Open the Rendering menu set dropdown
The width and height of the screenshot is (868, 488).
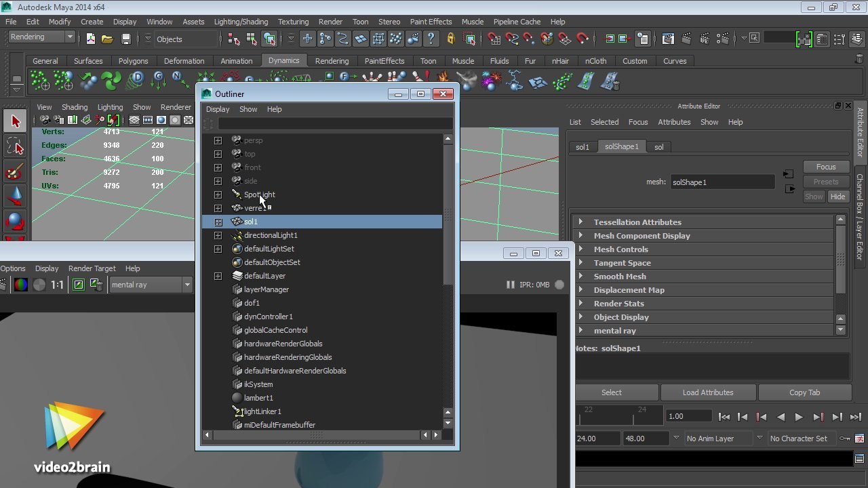41,37
